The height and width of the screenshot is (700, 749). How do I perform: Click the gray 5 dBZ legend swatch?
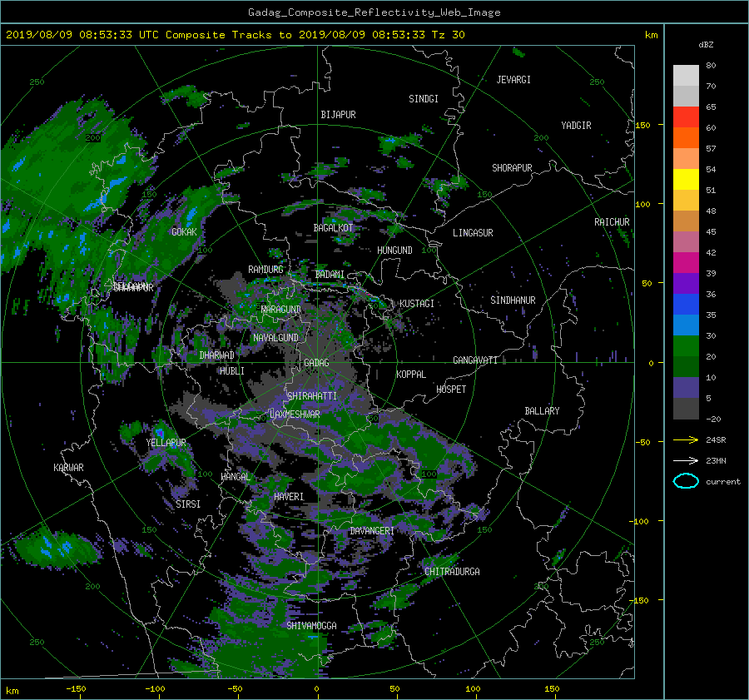point(686,408)
